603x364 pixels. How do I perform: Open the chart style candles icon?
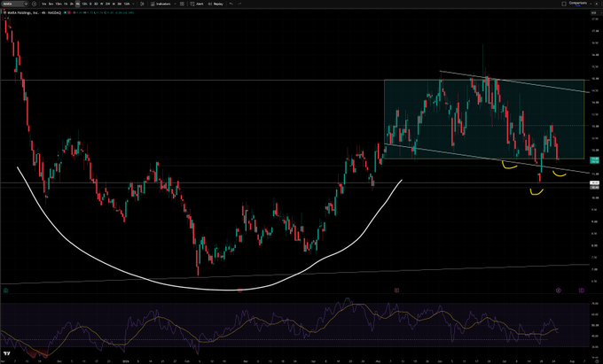coord(142,4)
